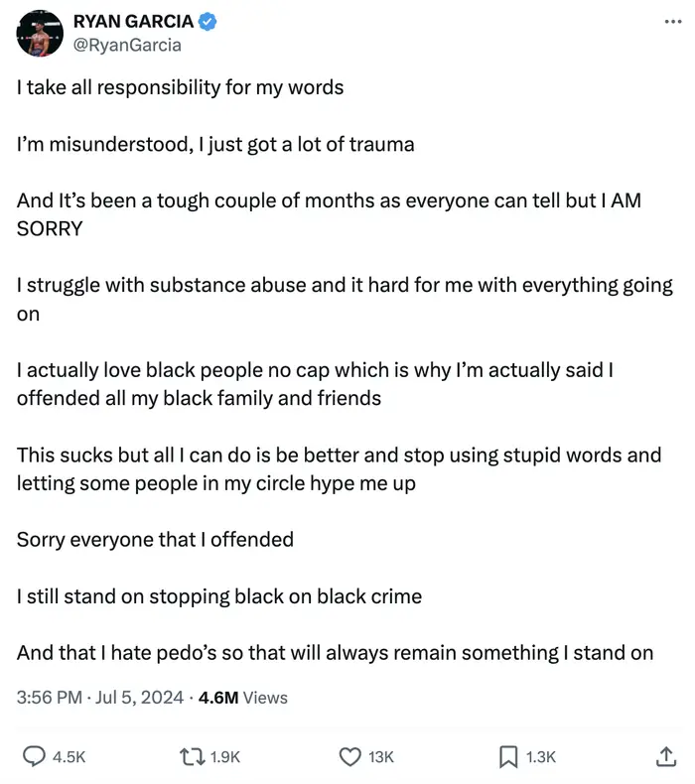This screenshot has width=695, height=784.
Task: Click the blue verified badge icon
Action: (x=208, y=22)
